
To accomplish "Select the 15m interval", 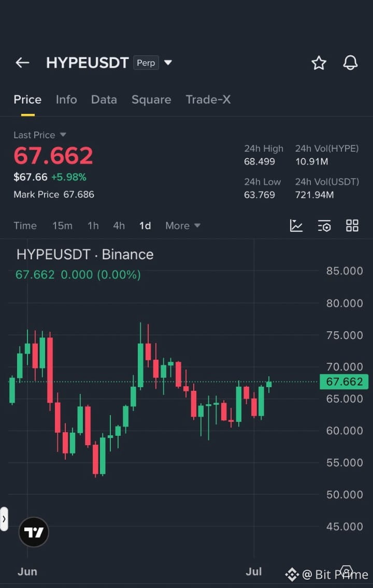I will [x=62, y=226].
